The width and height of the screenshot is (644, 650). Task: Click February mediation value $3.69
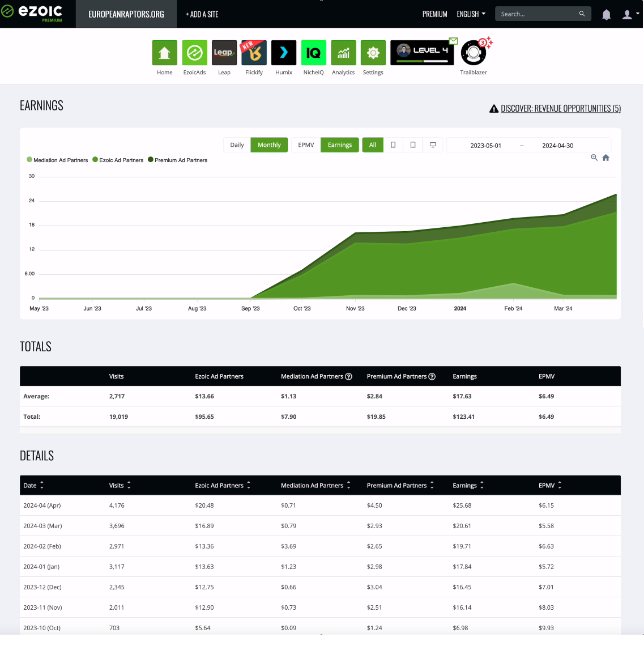coord(288,546)
